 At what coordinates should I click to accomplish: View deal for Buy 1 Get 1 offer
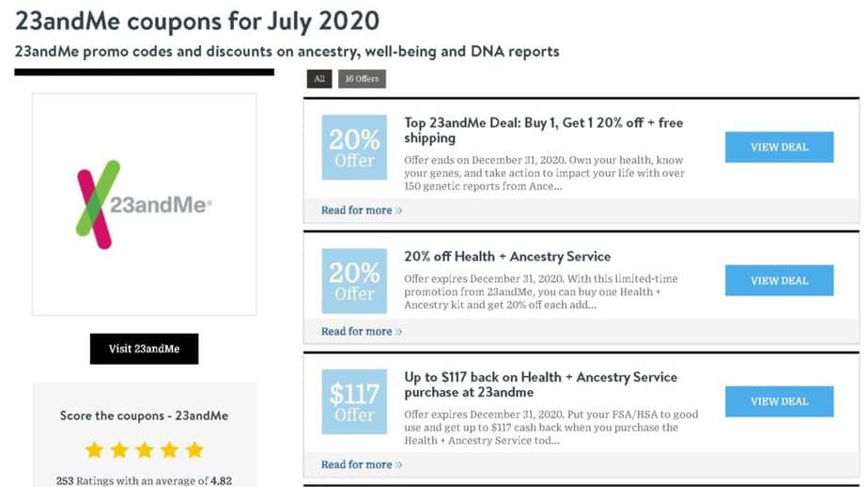(x=780, y=148)
